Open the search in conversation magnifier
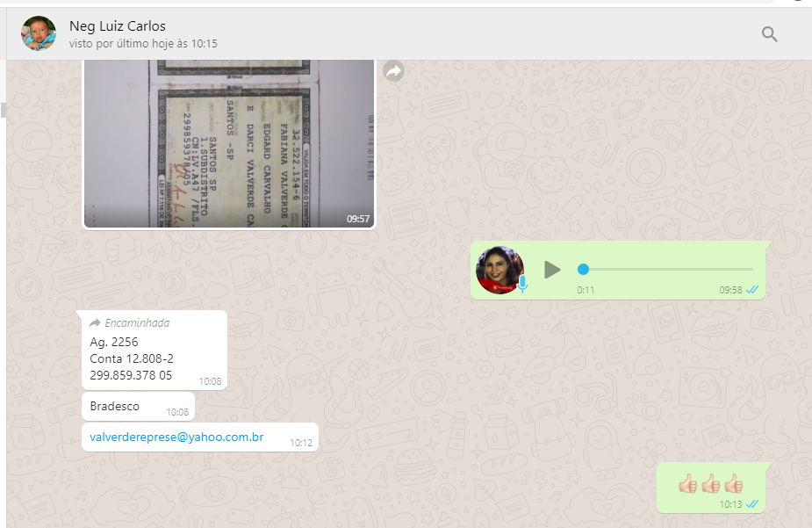This screenshot has height=528, width=812. click(x=769, y=34)
